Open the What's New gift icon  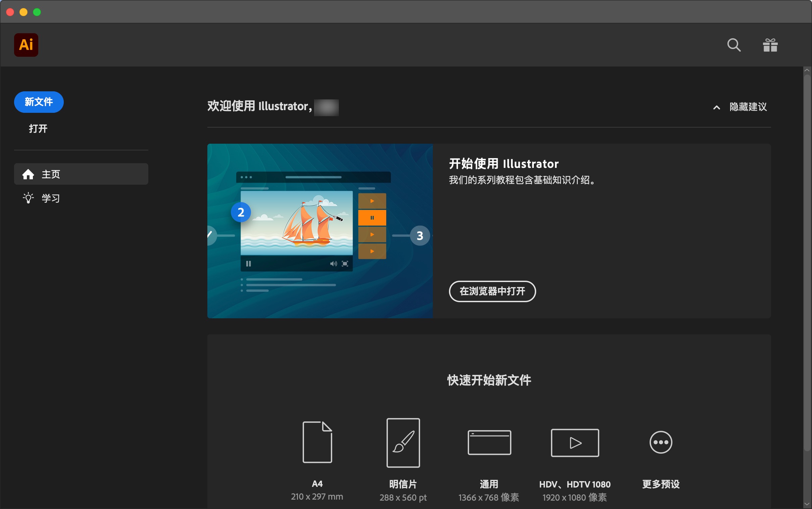tap(770, 45)
